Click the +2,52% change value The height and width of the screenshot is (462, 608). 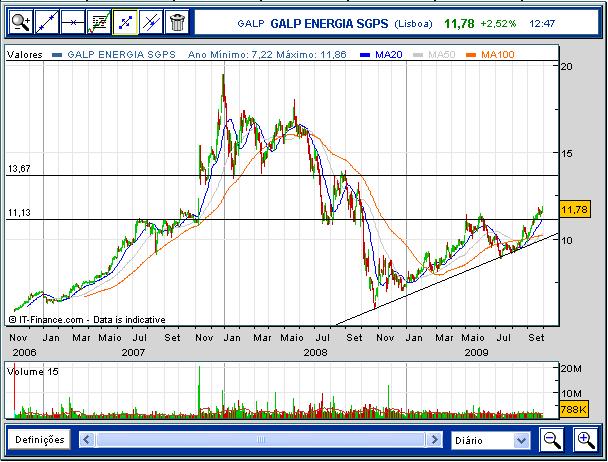(498, 24)
